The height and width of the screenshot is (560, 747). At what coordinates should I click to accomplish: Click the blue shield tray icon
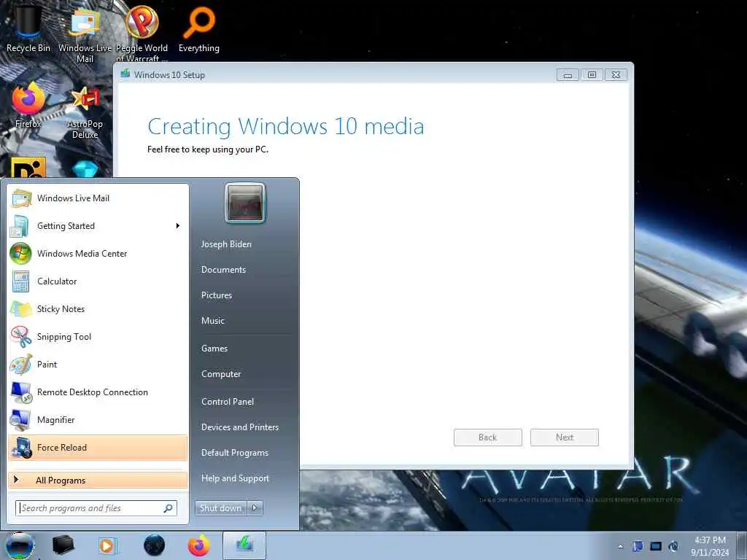[x=638, y=546]
